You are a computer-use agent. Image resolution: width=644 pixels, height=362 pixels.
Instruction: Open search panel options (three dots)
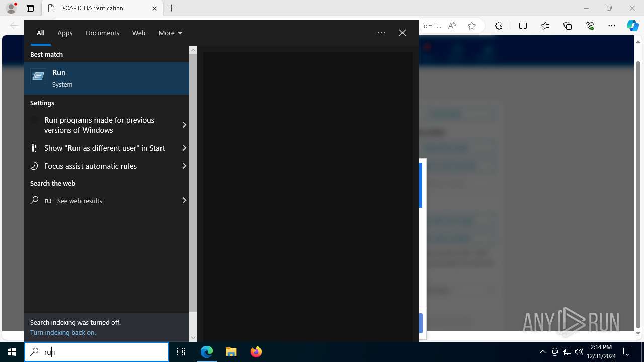[381, 33]
